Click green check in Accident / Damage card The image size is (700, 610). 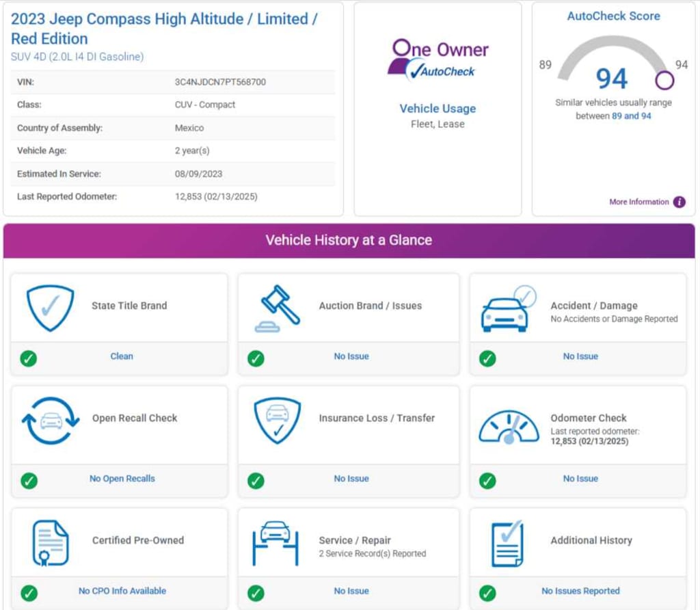tap(487, 358)
